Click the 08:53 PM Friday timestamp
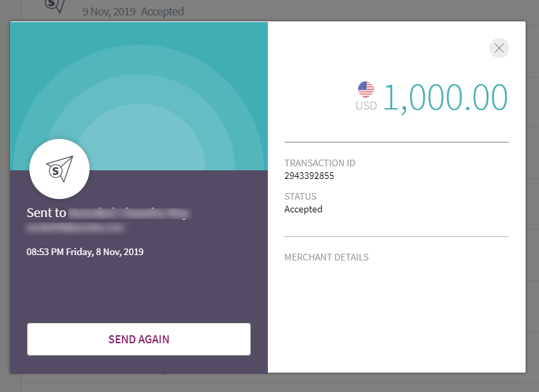Viewport: 539px width, 392px height. click(85, 252)
